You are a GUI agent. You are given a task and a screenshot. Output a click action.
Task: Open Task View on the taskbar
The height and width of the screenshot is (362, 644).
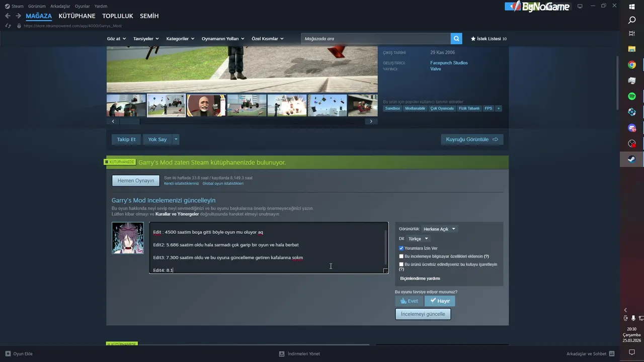(x=632, y=33)
